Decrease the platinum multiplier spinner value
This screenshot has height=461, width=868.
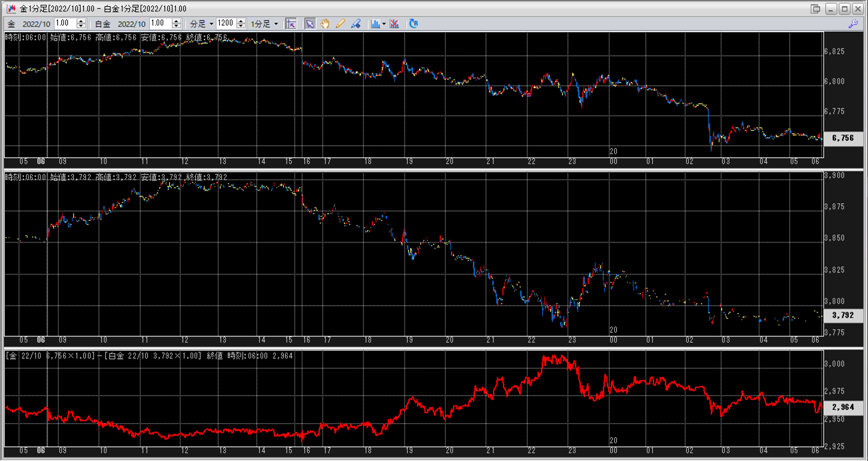(177, 26)
